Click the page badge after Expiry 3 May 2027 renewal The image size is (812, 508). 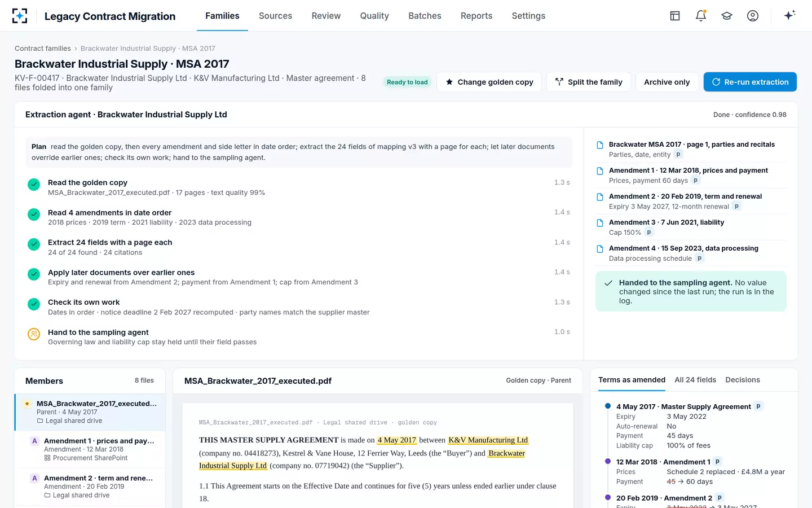736,207
